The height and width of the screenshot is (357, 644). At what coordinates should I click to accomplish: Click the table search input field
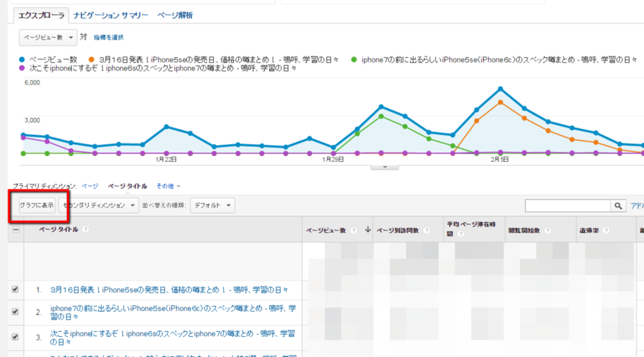[568, 206]
